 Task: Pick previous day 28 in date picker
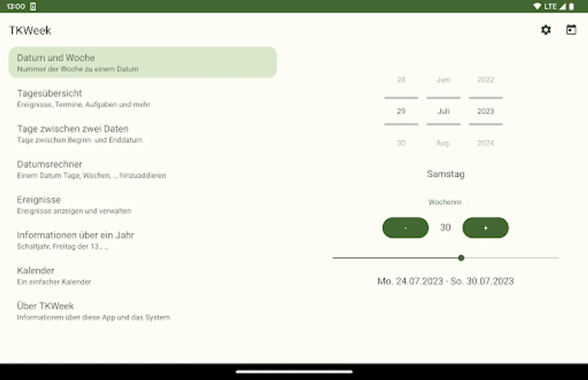coord(401,80)
